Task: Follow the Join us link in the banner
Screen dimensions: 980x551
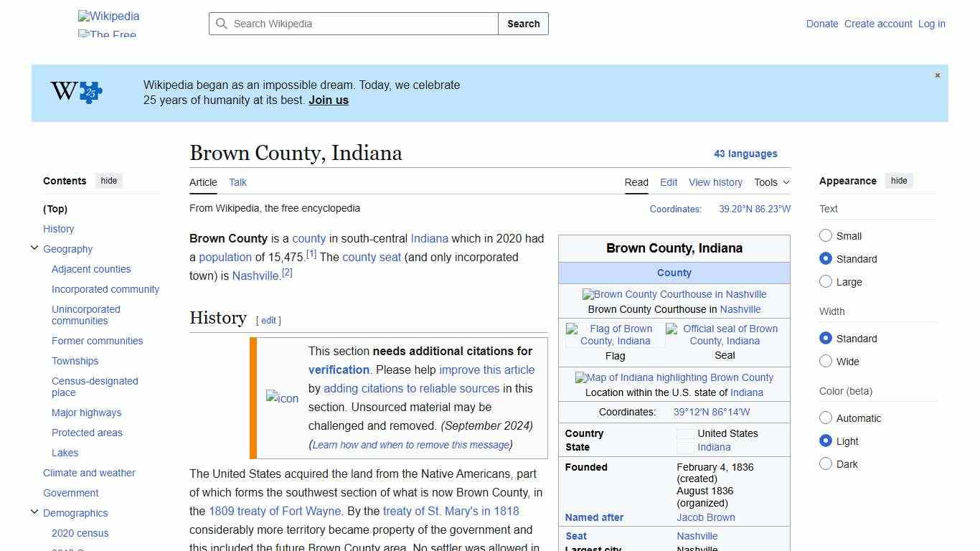Action: (328, 100)
